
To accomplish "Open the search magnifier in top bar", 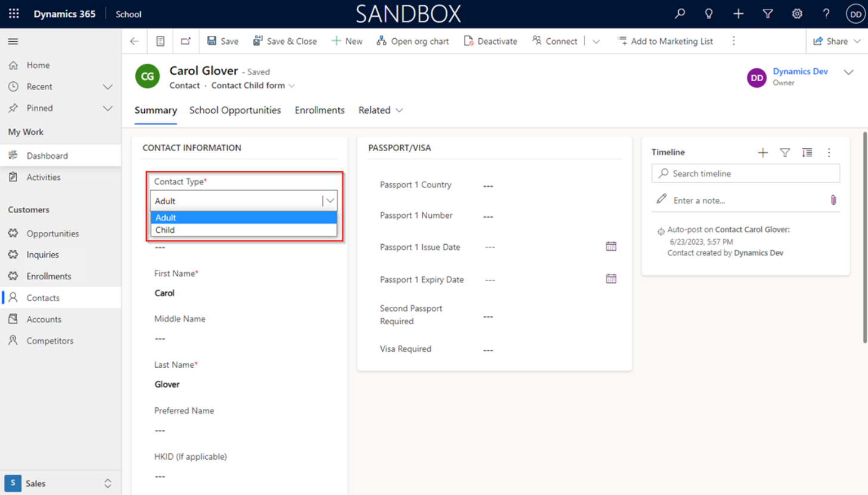I will tap(679, 14).
